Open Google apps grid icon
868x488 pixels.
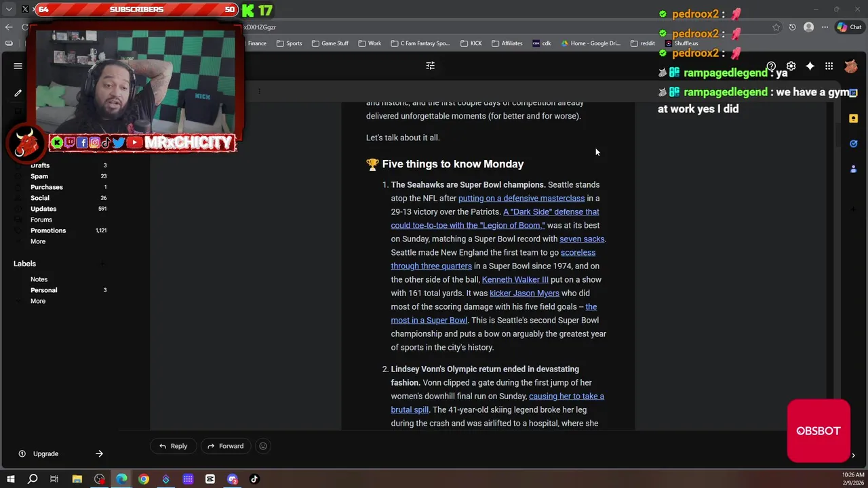pos(829,66)
